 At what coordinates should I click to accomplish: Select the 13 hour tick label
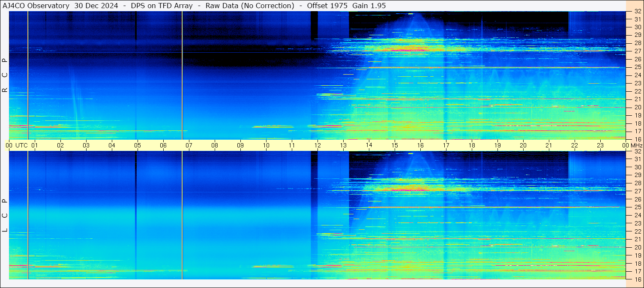point(343,145)
